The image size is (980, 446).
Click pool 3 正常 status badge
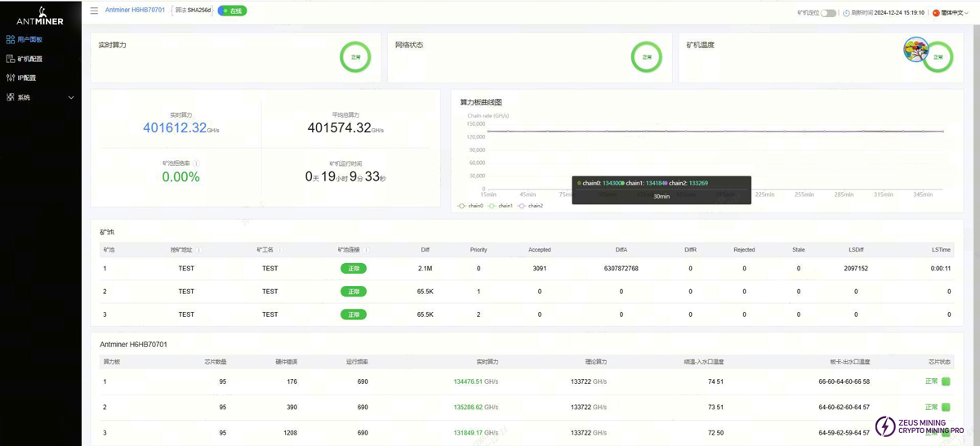354,314
